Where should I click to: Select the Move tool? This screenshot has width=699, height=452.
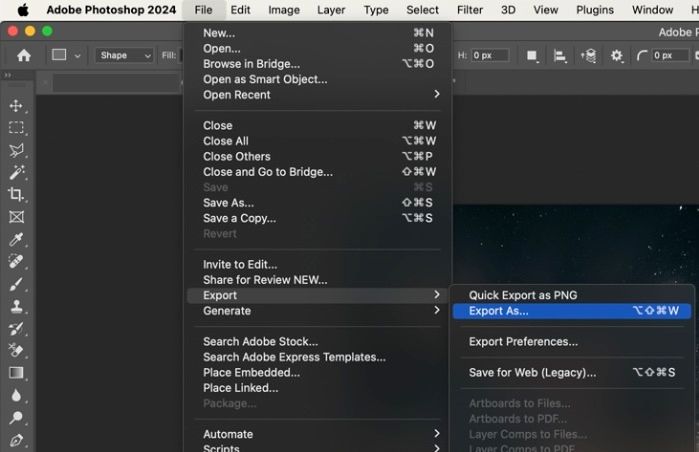16,106
